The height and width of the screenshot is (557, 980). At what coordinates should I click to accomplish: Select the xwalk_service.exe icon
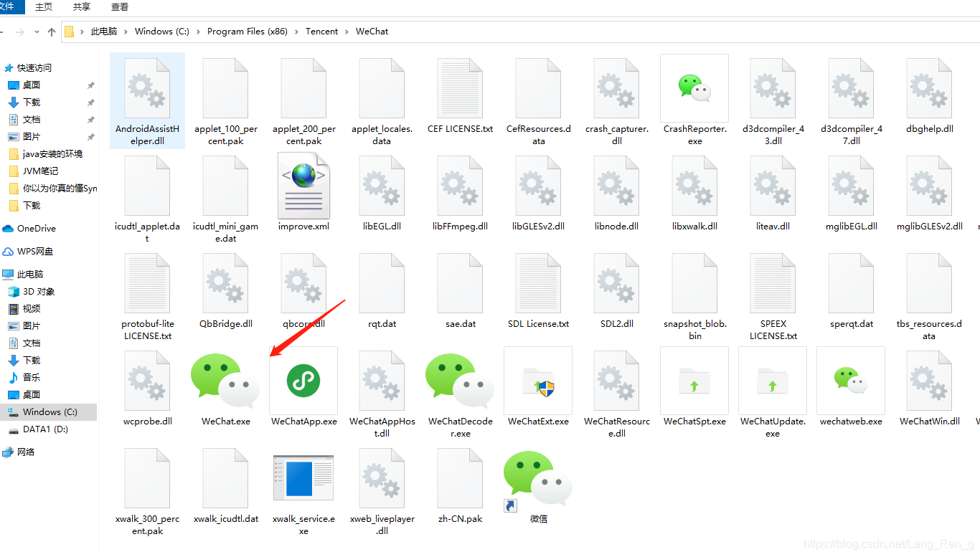click(303, 477)
